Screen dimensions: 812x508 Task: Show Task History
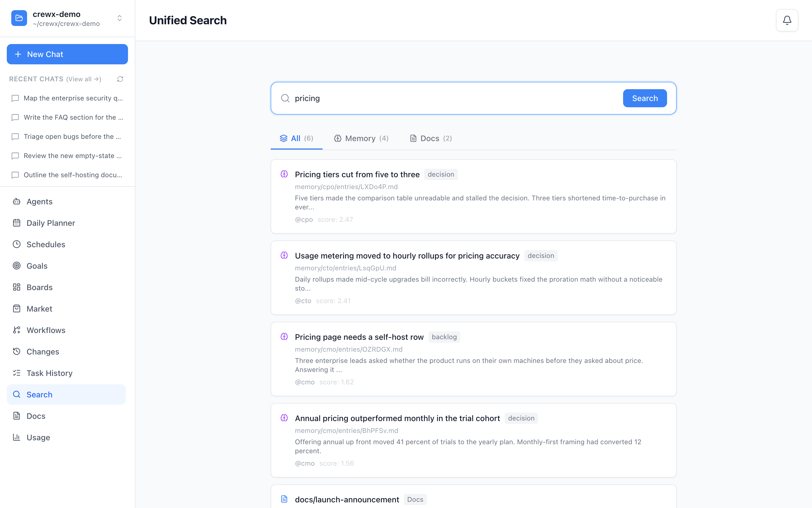(x=66, y=373)
